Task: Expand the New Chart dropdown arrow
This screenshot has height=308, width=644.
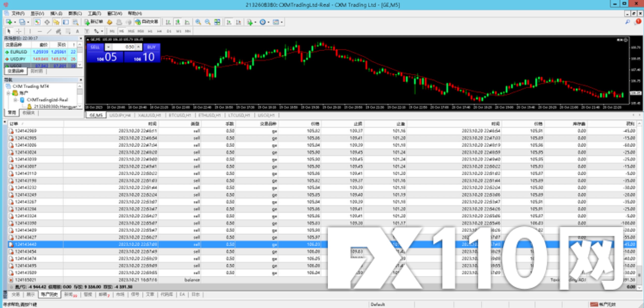Action: coord(15,22)
